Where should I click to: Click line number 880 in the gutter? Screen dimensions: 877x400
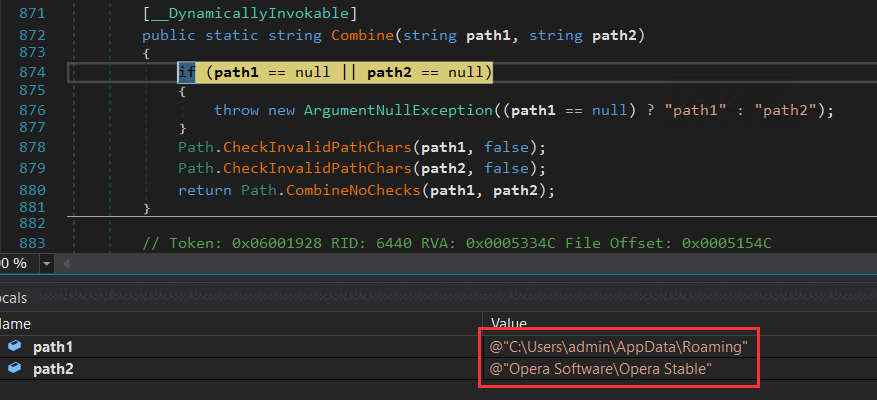point(32,190)
